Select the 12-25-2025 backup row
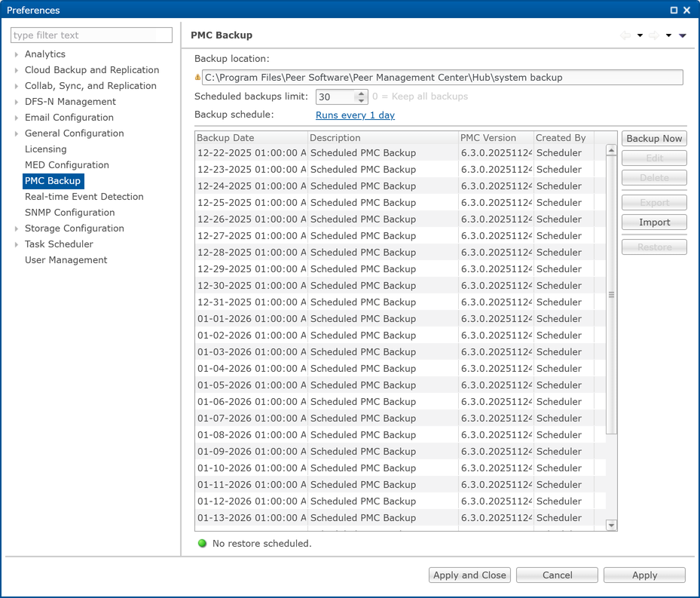Screen dimensions: 700x598 pos(400,202)
